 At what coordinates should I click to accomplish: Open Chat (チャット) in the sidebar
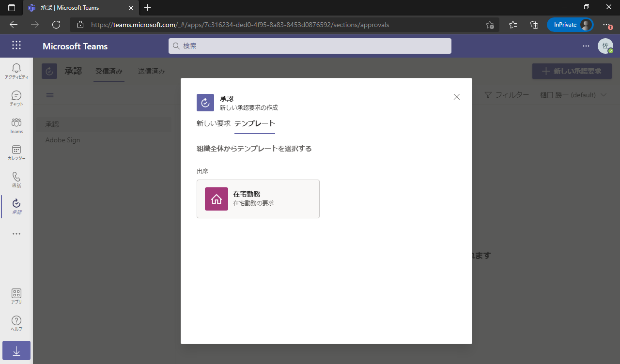click(x=16, y=98)
